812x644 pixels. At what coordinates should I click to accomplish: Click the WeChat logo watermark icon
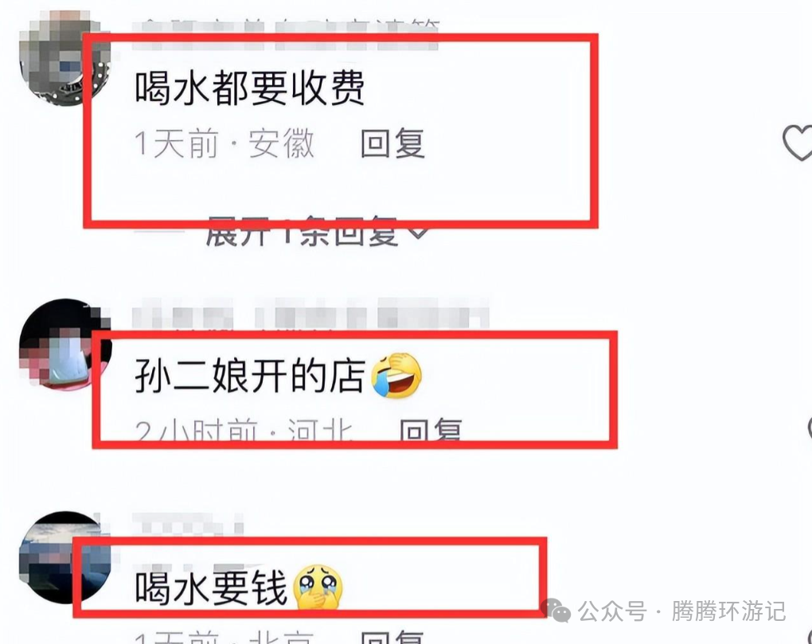[555, 611]
